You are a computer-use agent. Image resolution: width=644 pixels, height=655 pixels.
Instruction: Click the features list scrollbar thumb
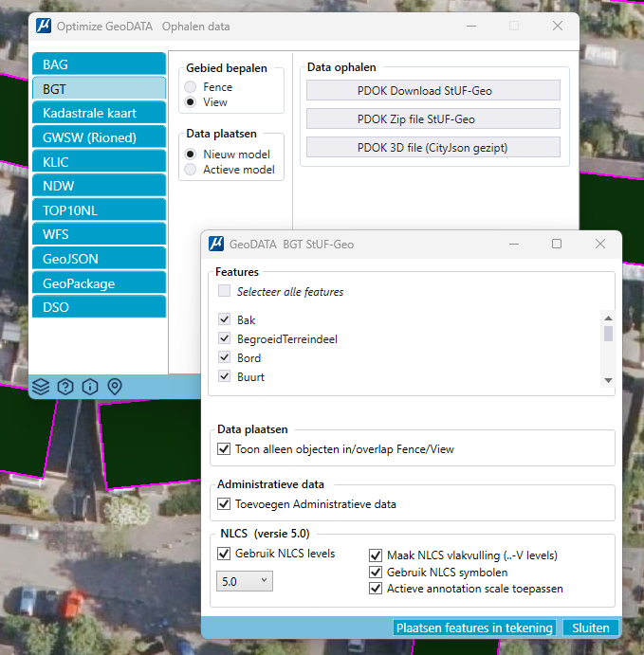tap(609, 334)
